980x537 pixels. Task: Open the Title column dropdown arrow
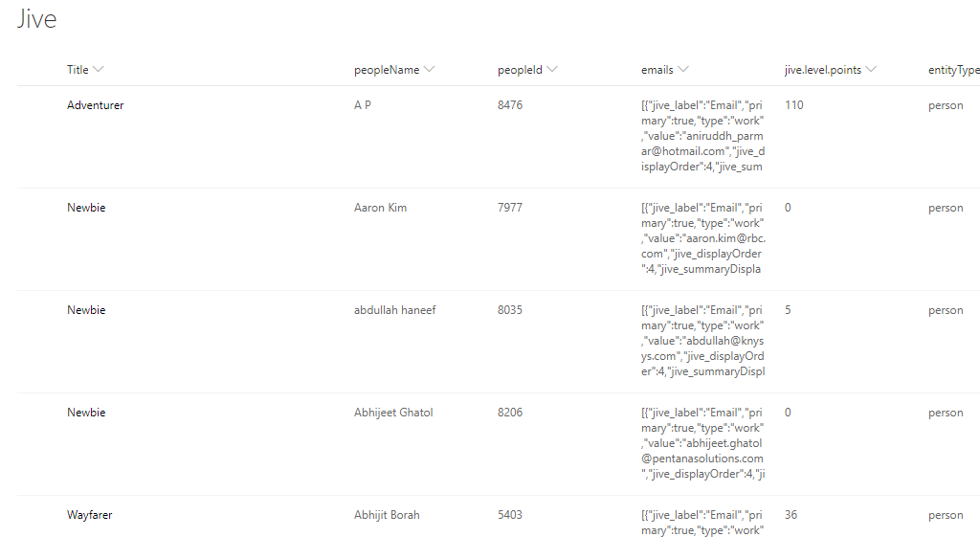(99, 70)
